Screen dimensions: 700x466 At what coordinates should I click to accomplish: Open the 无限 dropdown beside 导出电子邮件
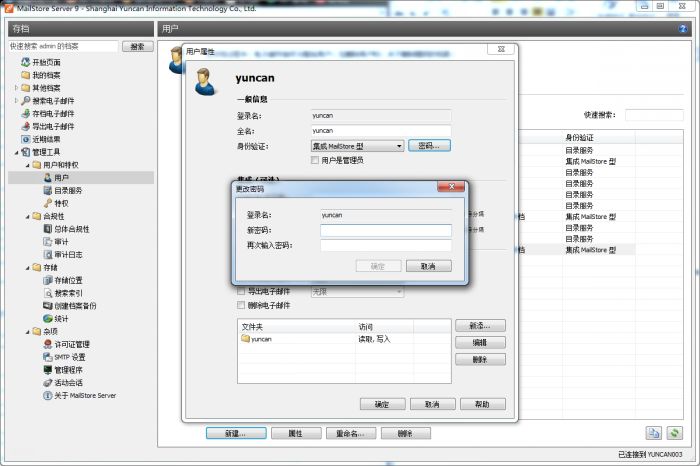coord(358,292)
